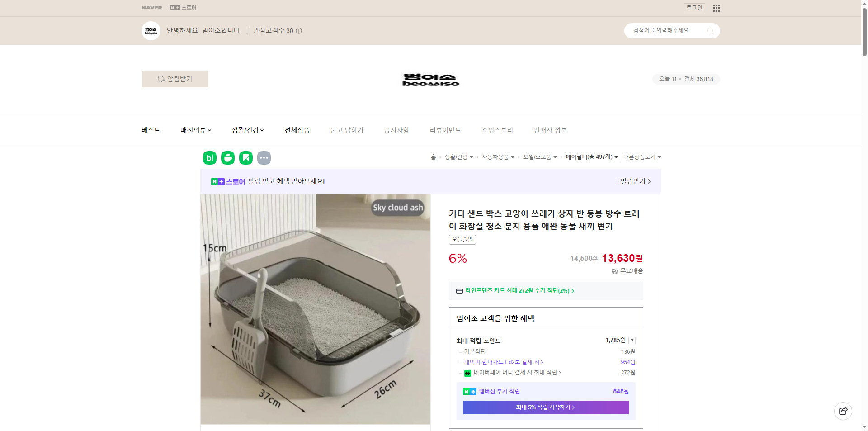868x431 pixels.
Task: Share to Naver Cafe via coffee cup icon
Action: (x=228, y=158)
